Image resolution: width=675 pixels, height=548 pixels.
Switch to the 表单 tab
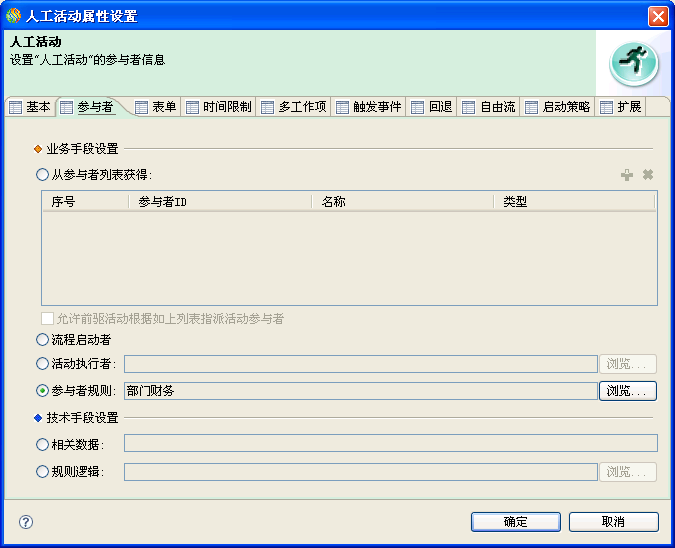point(155,107)
